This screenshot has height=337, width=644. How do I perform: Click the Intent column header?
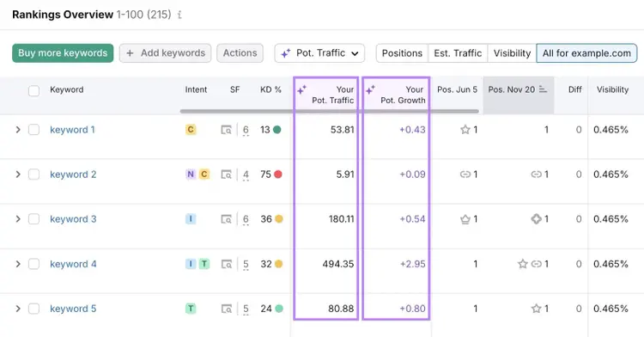pos(196,89)
